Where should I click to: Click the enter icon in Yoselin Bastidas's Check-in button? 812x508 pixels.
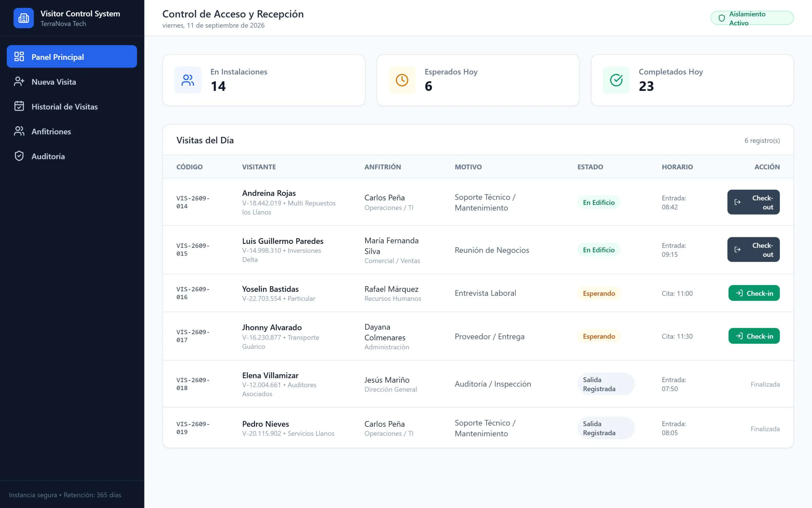click(739, 293)
